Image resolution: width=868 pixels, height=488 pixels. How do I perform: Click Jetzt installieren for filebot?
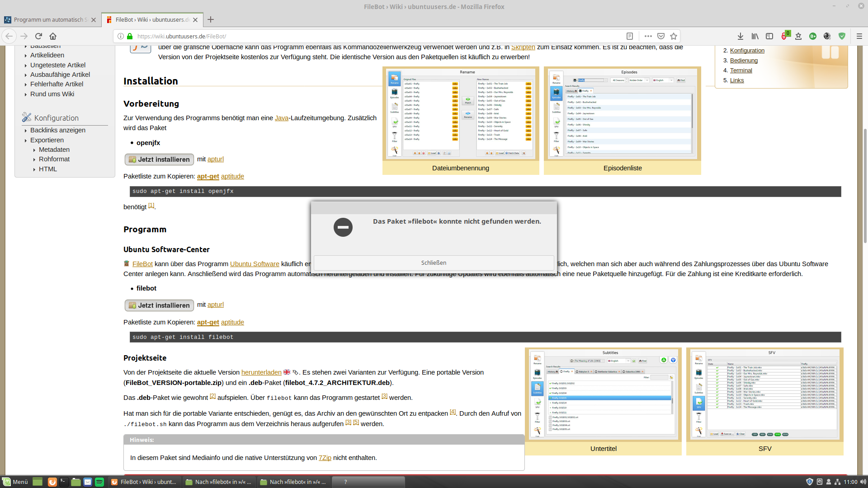[x=159, y=305]
